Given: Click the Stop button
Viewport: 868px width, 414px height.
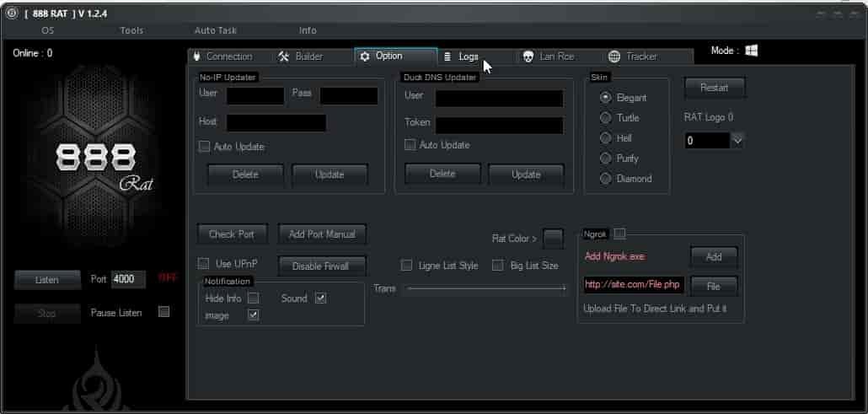Looking at the screenshot, I should point(47,313).
